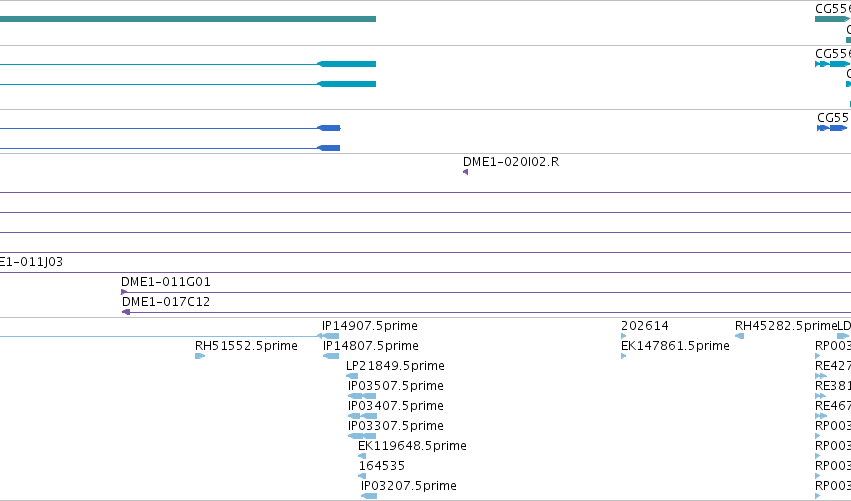
Task: Click the IP03307.5prime EST glyph
Action: (362, 436)
